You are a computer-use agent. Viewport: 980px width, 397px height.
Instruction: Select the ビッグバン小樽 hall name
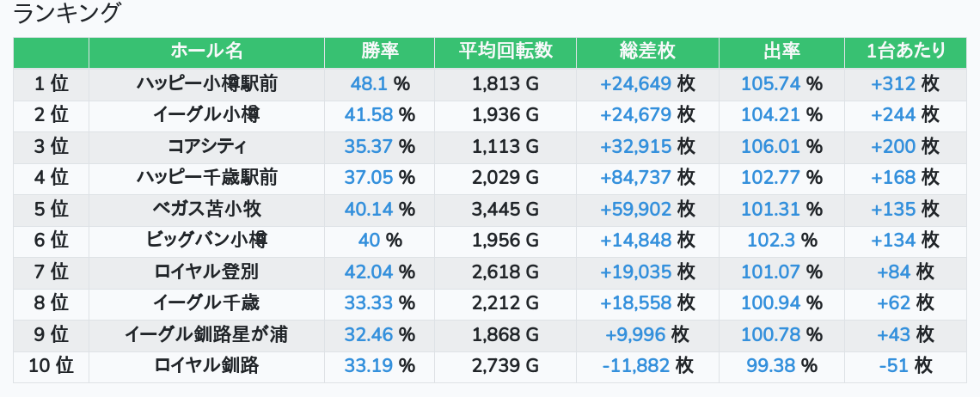pyautogui.click(x=206, y=241)
